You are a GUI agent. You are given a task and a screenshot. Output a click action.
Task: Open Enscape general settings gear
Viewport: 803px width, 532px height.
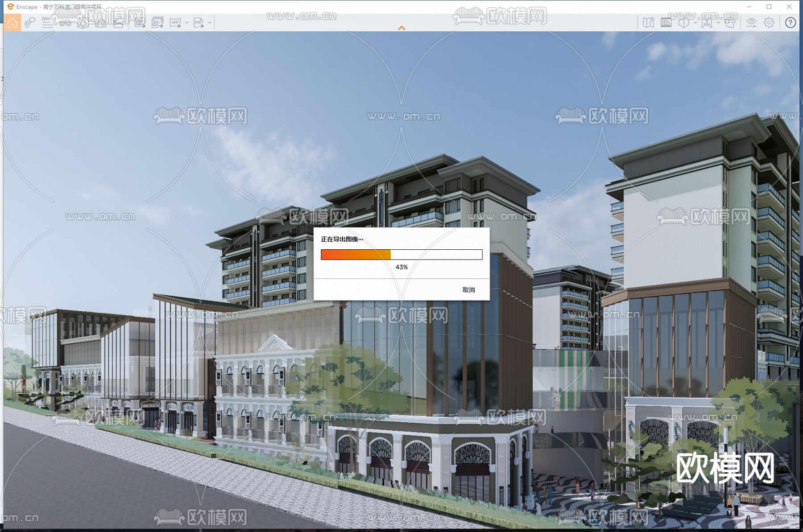pos(769,23)
